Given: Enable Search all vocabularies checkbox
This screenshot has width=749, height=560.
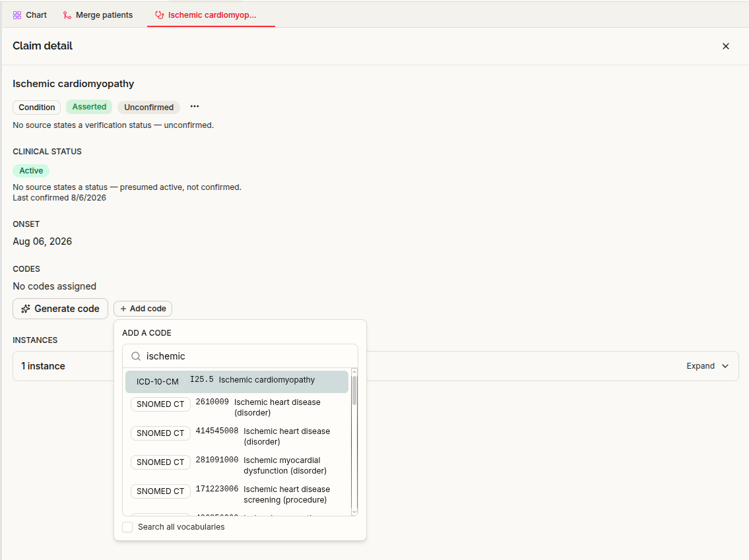Looking at the screenshot, I should tap(127, 527).
